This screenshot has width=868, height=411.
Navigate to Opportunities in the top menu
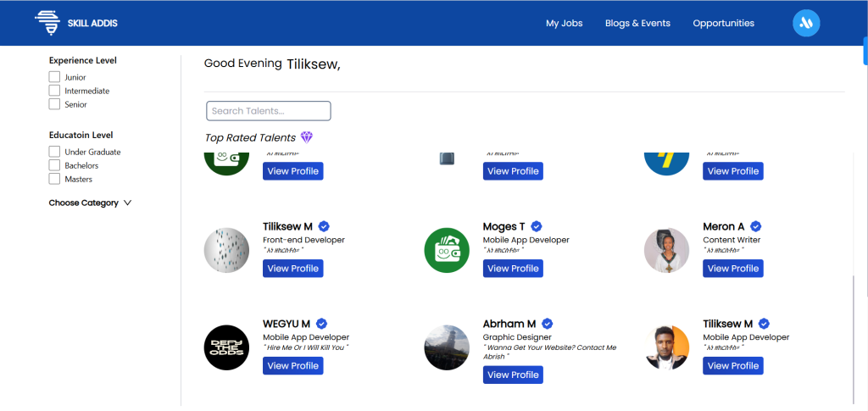[723, 23]
